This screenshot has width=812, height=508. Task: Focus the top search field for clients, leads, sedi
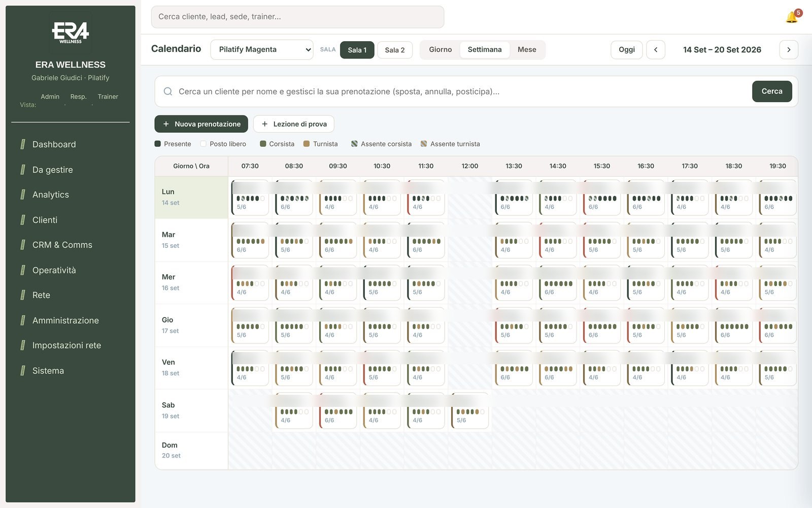(297, 17)
